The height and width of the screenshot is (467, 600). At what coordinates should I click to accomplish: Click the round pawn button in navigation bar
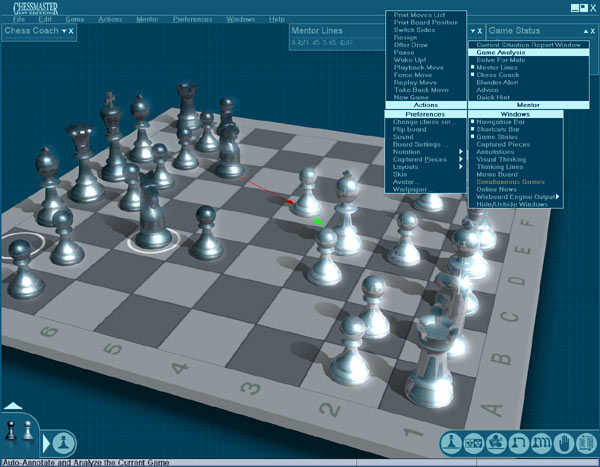point(64,443)
